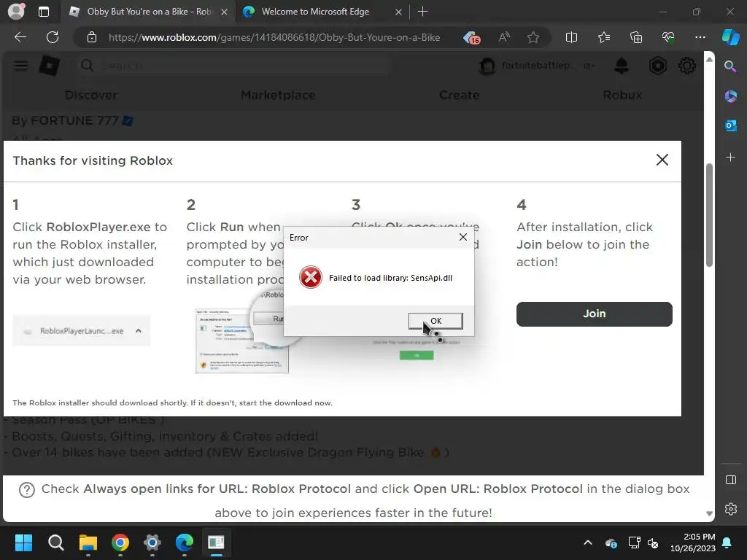Open Windows Settings from taskbar
747x560 pixels.
tap(152, 542)
